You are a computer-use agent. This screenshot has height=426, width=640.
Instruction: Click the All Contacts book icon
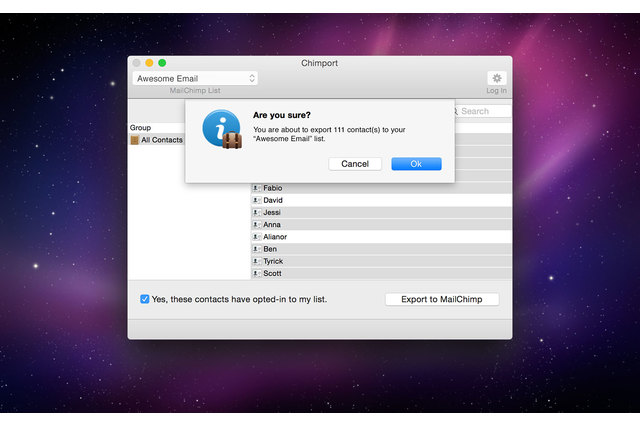135,140
